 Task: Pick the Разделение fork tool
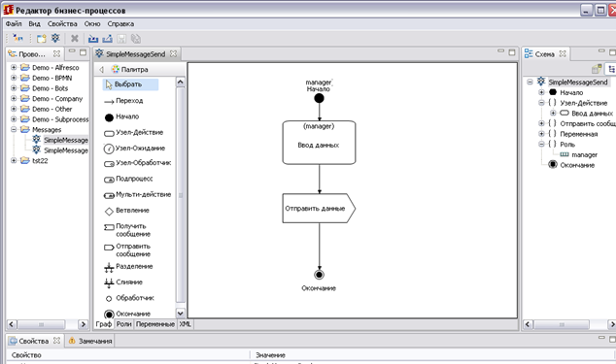click(128, 267)
